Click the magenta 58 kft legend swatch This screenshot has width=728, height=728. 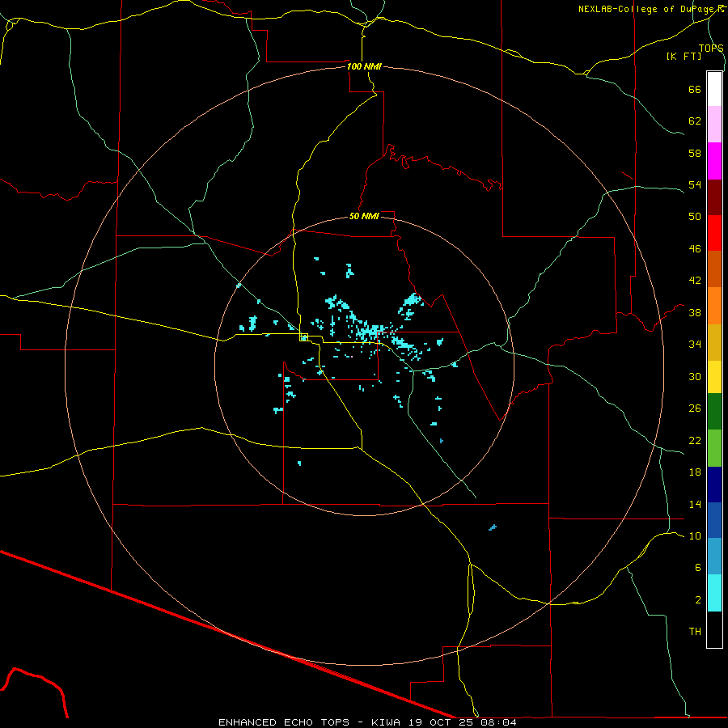coord(714,161)
